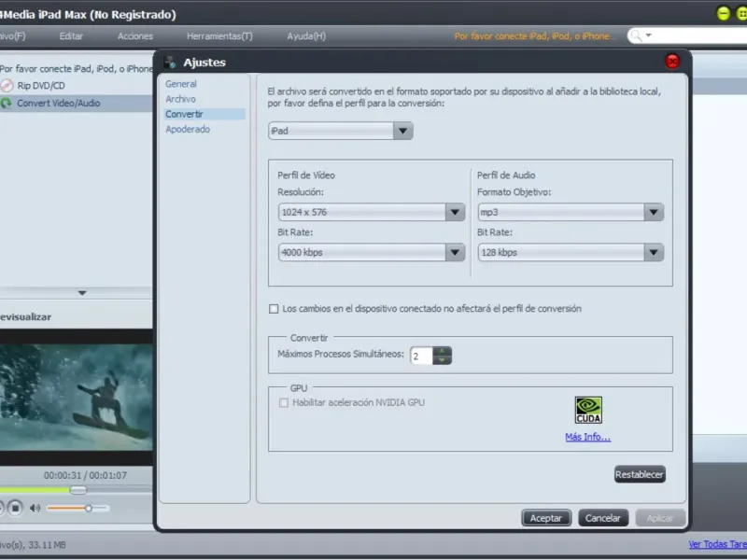Click the snowboarder video preview
The image size is (747, 560).
(x=77, y=398)
